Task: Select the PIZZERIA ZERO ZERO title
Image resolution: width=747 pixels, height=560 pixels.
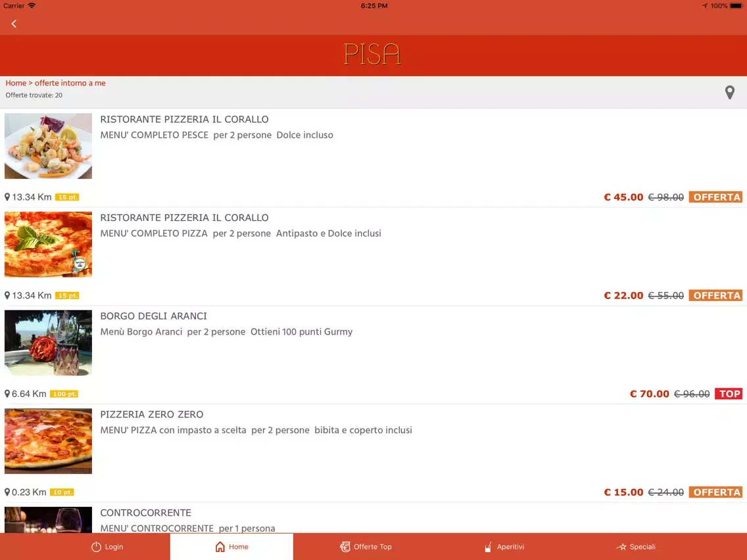Action: (x=151, y=414)
